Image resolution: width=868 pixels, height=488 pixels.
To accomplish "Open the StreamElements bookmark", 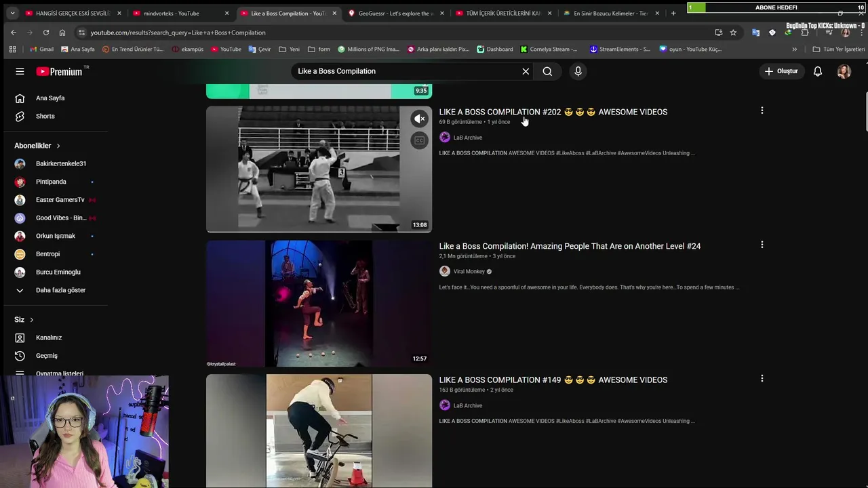I will click(620, 49).
